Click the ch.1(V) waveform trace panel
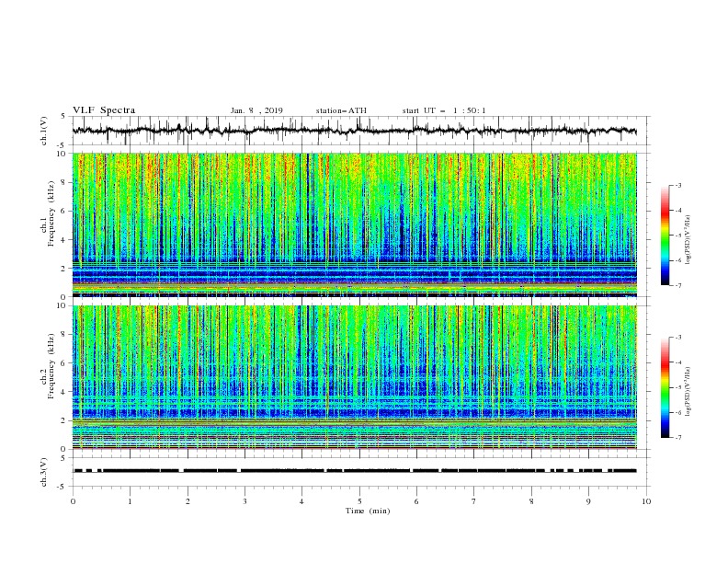The height and width of the screenshot is (563, 728). 361,131
